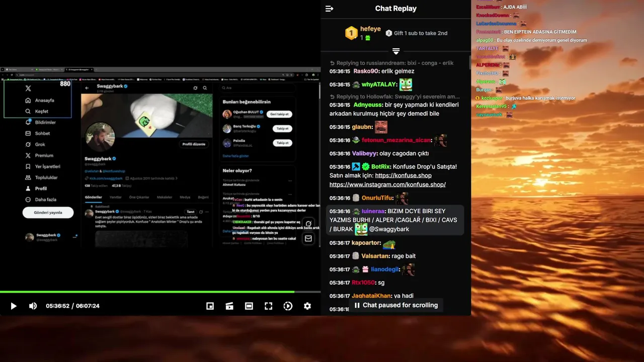Open Sohbet chat in streamed X sidebar
The image size is (644, 362).
[x=38, y=133]
